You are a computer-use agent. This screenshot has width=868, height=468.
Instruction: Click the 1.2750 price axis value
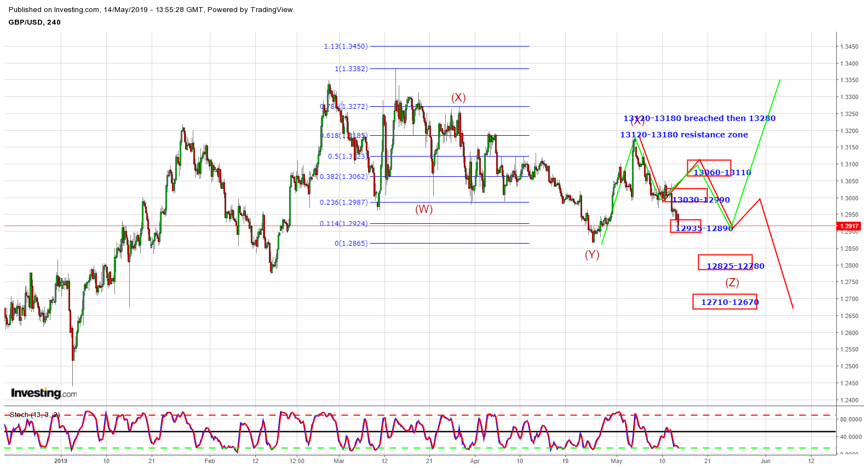point(849,282)
